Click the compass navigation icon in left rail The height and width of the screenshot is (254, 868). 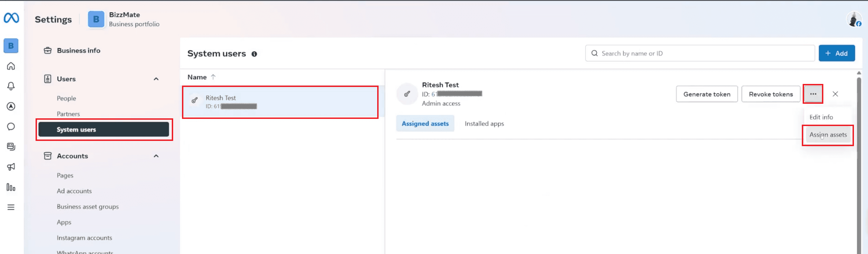[11, 106]
